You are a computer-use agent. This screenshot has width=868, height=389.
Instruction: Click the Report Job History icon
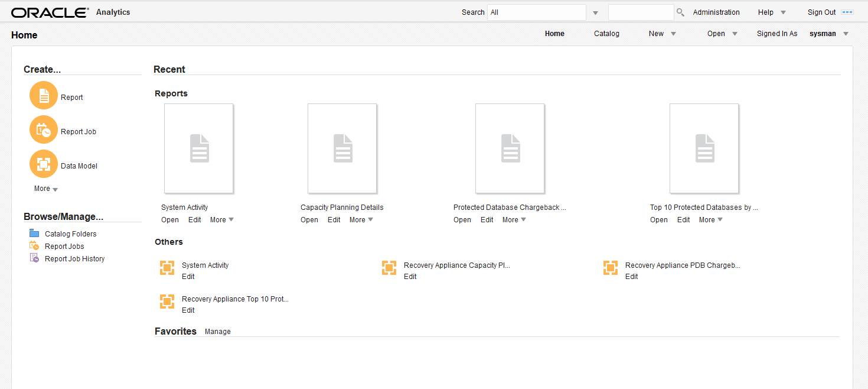coord(34,258)
